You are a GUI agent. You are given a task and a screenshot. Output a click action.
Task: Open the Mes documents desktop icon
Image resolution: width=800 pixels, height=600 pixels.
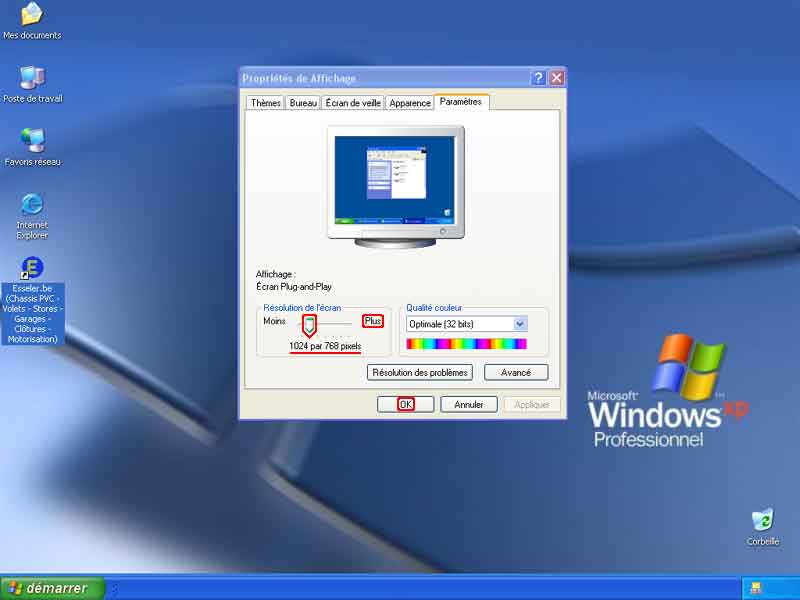pyautogui.click(x=32, y=21)
